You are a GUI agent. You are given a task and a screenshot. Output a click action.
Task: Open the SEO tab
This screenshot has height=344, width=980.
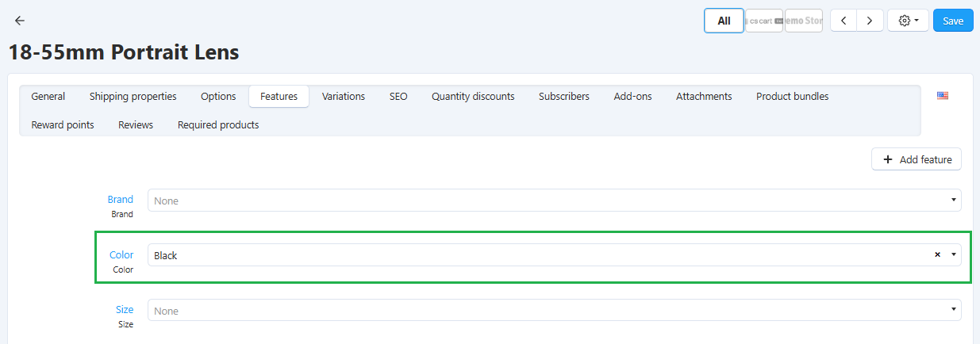398,96
